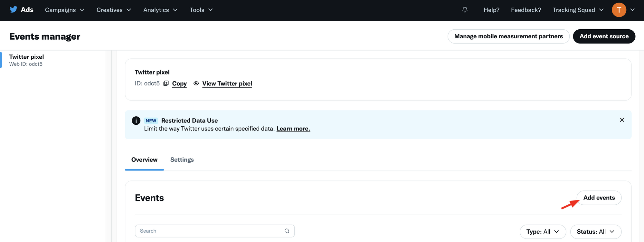The width and height of the screenshot is (644, 242).
Task: Open the Campaigns menu
Action: pyautogui.click(x=65, y=10)
